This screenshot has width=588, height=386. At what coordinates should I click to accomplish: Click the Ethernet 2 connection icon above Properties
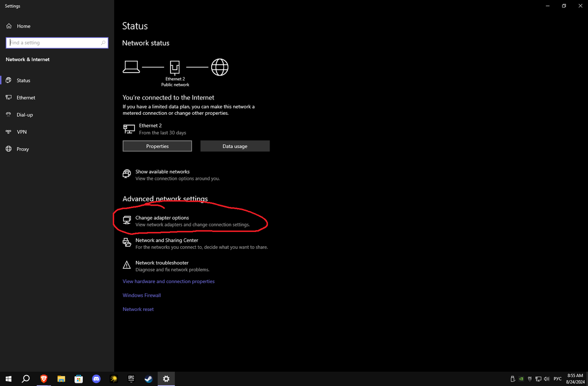coord(129,129)
